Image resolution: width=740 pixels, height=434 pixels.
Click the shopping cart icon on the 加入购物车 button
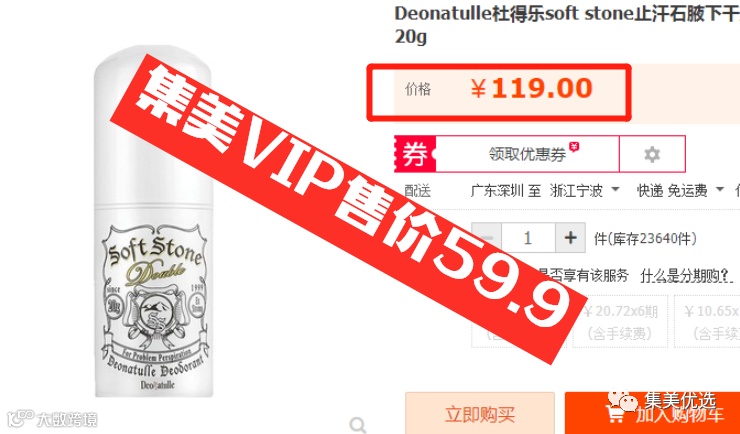pyautogui.click(x=616, y=414)
